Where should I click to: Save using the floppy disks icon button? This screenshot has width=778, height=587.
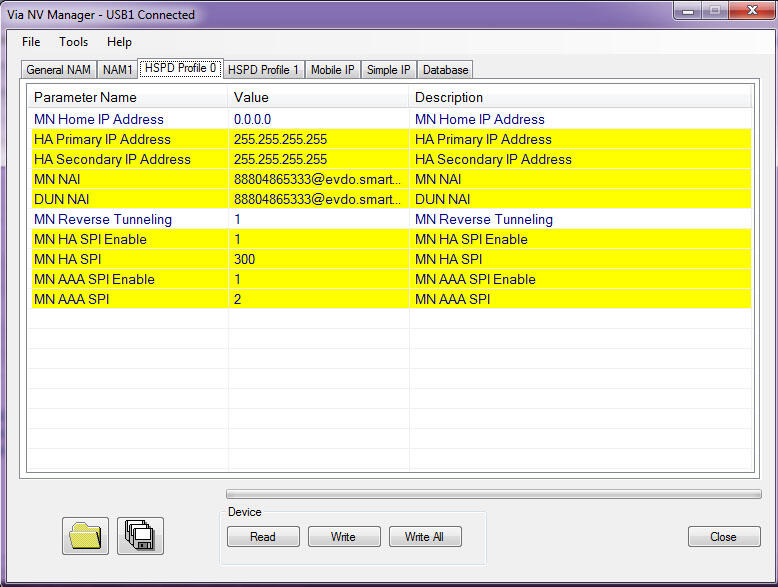coord(140,536)
